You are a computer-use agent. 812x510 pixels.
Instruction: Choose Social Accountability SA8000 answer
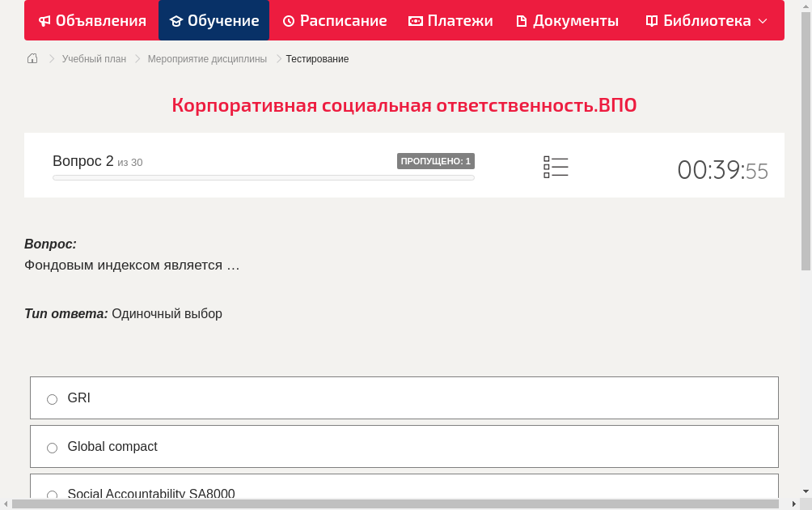point(52,495)
